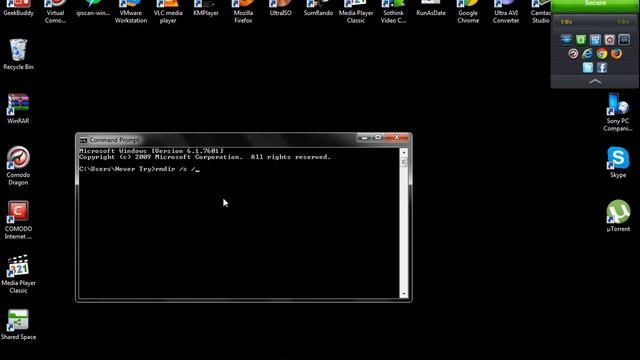Select the COMODO Internet Security desktop shortcut
The height and width of the screenshot is (360, 640).
tap(18, 220)
